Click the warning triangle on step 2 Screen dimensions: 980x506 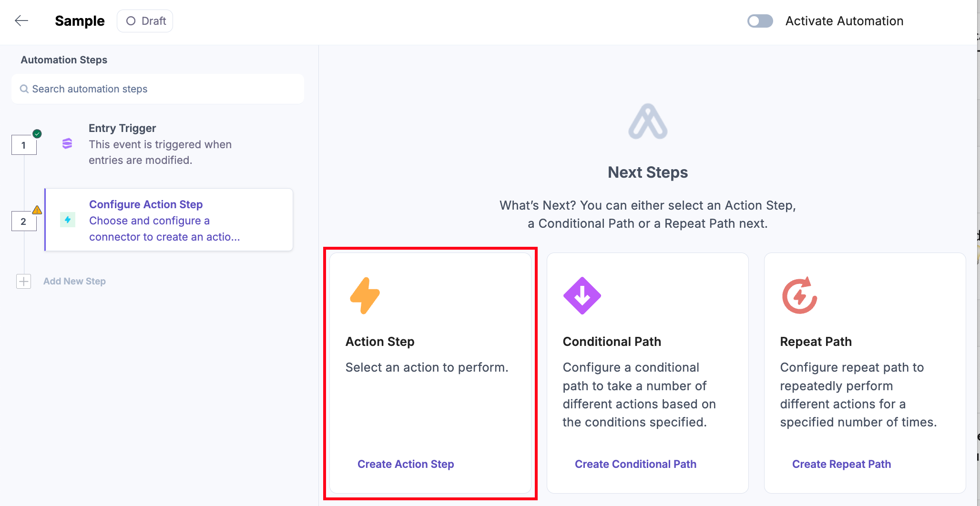tap(37, 210)
